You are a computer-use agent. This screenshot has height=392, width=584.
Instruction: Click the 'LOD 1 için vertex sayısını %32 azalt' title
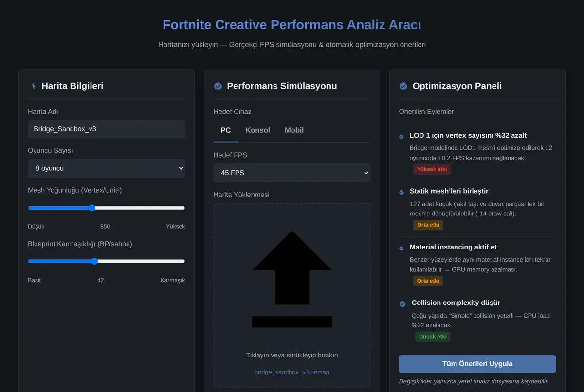click(468, 135)
